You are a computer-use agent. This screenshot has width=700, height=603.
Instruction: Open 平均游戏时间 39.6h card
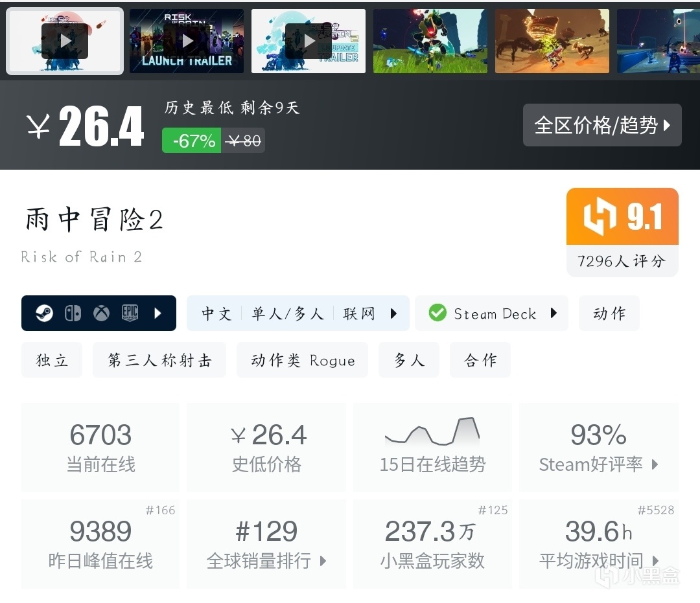tap(599, 544)
